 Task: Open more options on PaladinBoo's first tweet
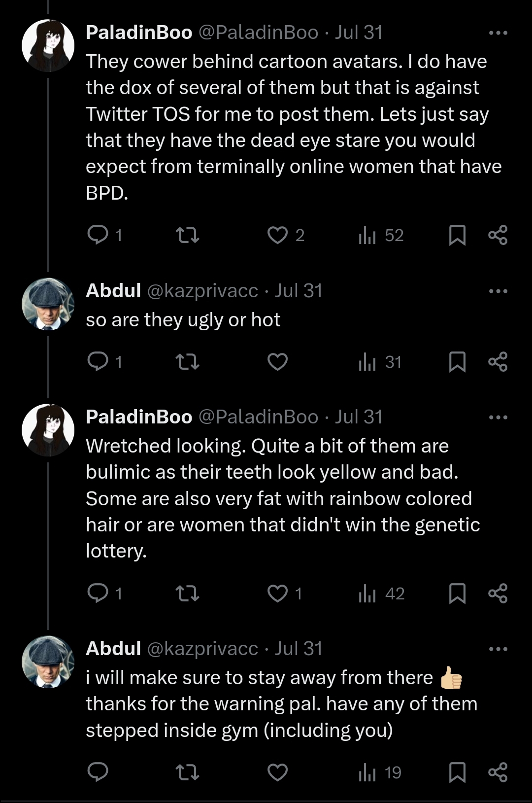click(498, 33)
